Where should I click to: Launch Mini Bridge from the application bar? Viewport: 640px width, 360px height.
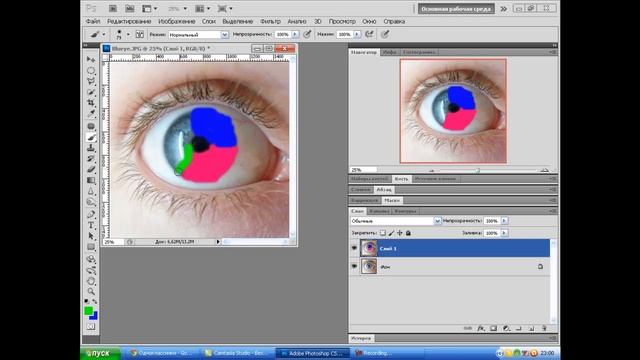[129, 8]
